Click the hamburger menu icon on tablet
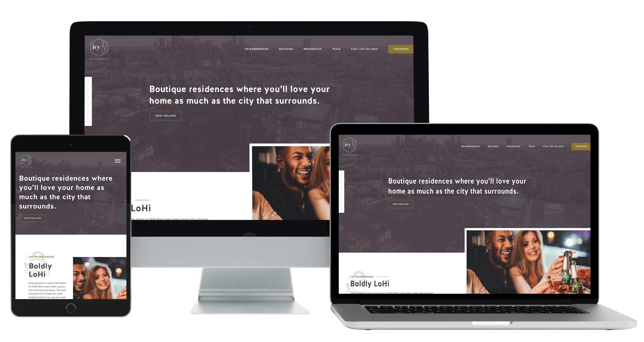The image size is (644, 342). coord(117,161)
